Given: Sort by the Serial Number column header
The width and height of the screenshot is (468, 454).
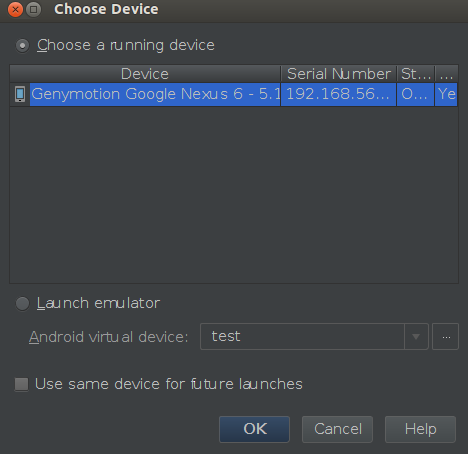Looking at the screenshot, I should coord(339,74).
